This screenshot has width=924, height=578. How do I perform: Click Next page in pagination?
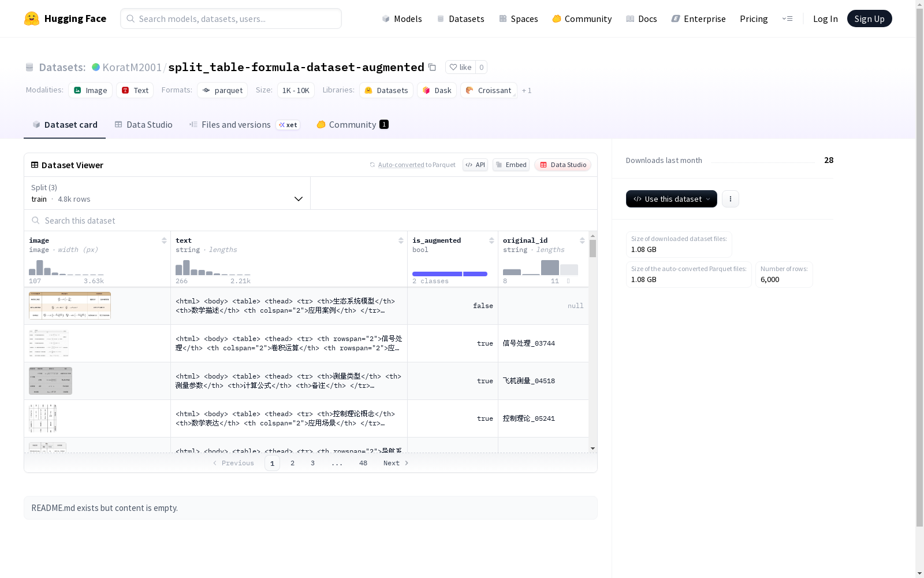tap(396, 463)
